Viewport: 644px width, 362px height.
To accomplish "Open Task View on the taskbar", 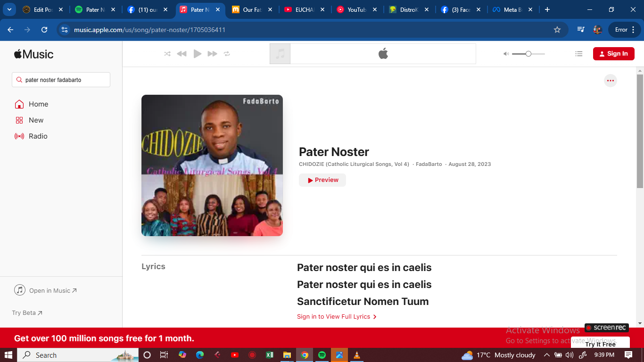I will point(164,355).
